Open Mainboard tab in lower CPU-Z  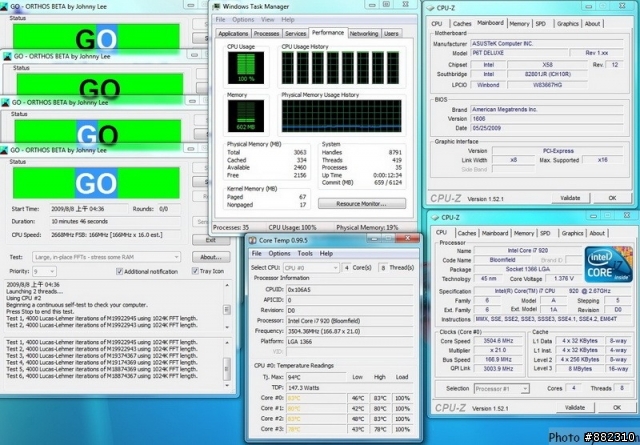click(495, 233)
